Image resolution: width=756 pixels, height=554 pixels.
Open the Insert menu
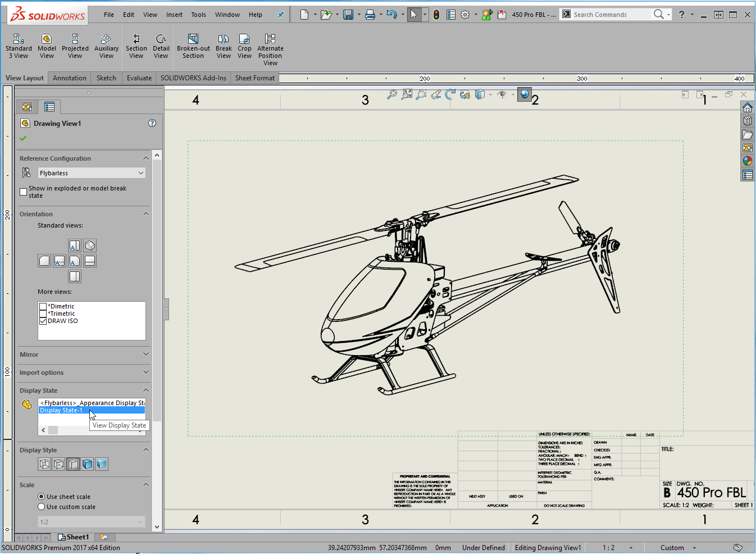point(174,15)
